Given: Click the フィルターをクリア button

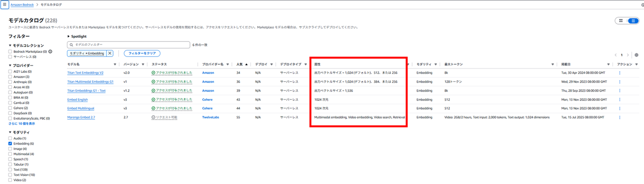Looking at the screenshot, I should point(142,53).
